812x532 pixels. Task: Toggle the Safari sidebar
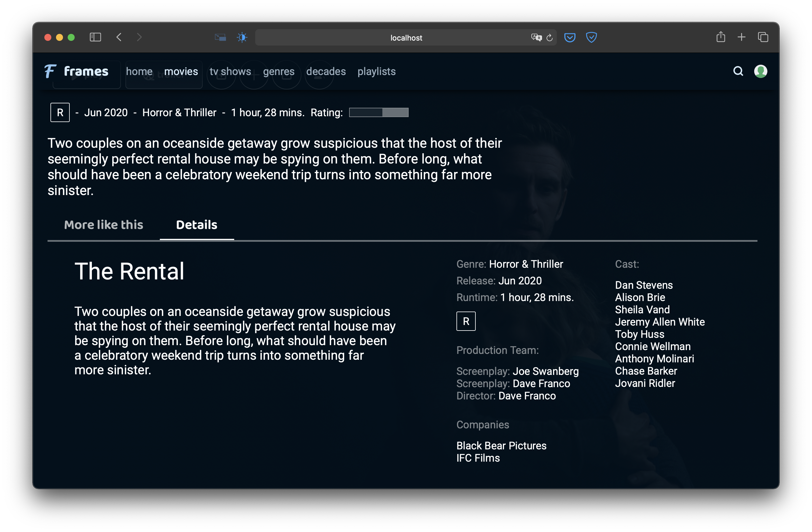tap(95, 37)
